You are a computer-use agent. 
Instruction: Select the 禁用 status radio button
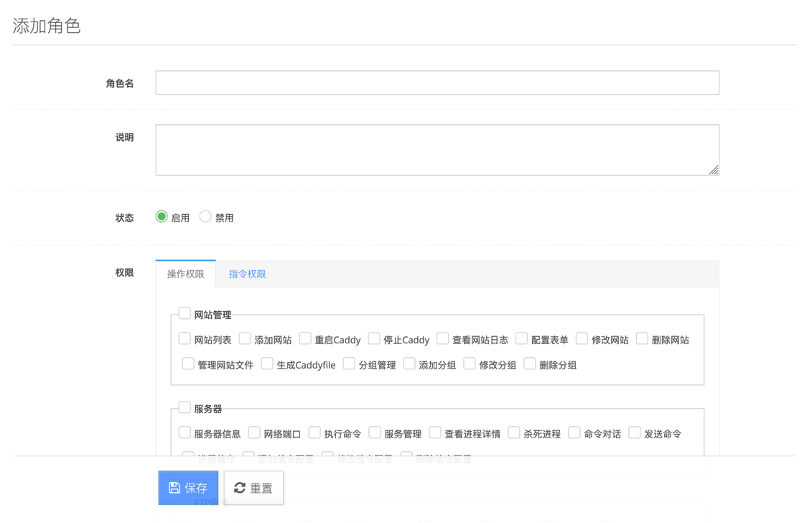(x=205, y=216)
